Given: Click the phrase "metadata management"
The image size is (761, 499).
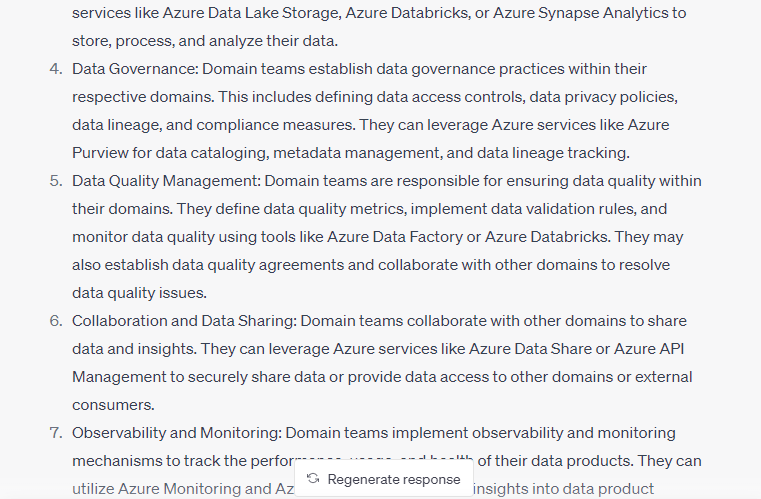Looking at the screenshot, I should coord(375,153).
